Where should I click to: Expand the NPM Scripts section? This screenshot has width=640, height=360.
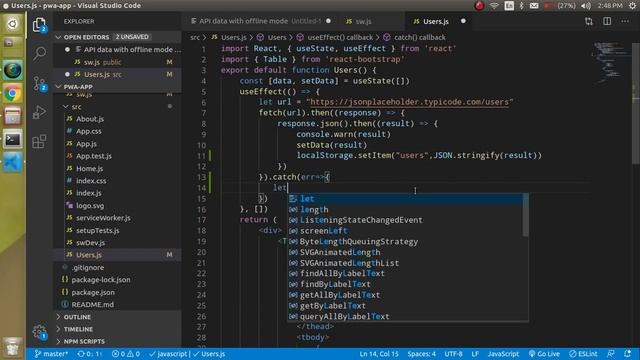[x=118, y=341]
